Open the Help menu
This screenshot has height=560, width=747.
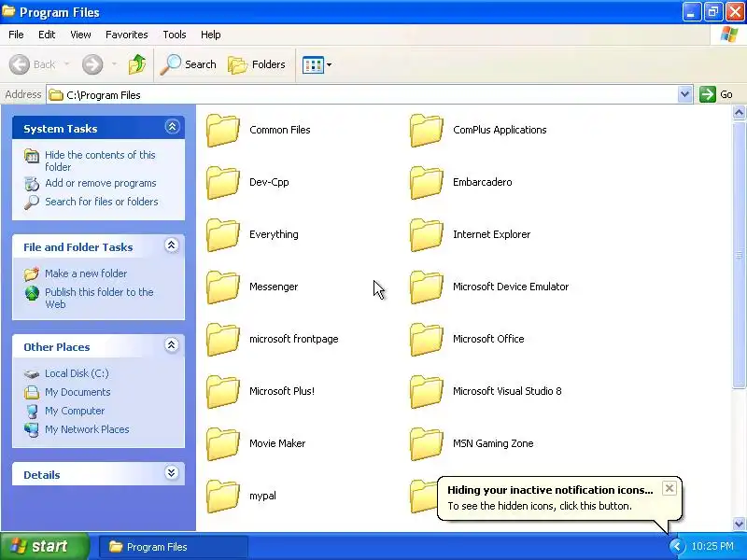click(211, 35)
